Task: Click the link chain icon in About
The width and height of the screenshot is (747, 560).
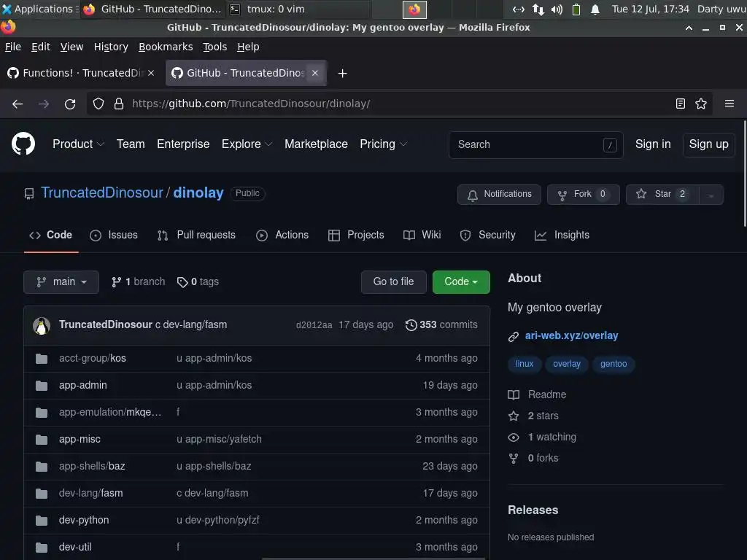Action: pos(513,337)
